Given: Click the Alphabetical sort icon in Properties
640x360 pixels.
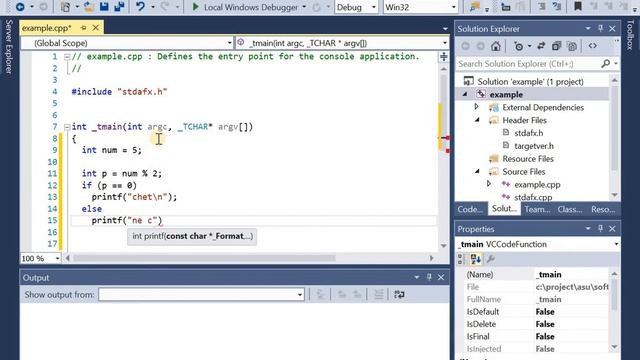Looking at the screenshot, I should coord(476,259).
